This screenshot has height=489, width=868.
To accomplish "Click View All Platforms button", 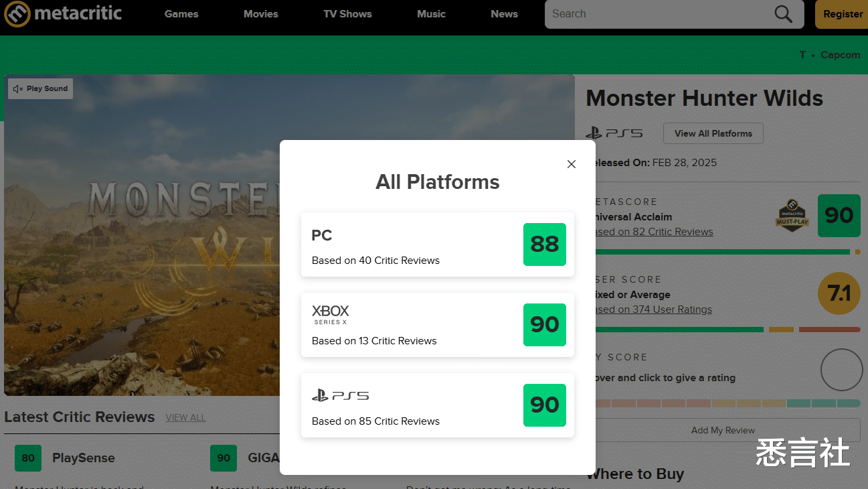I will (713, 133).
